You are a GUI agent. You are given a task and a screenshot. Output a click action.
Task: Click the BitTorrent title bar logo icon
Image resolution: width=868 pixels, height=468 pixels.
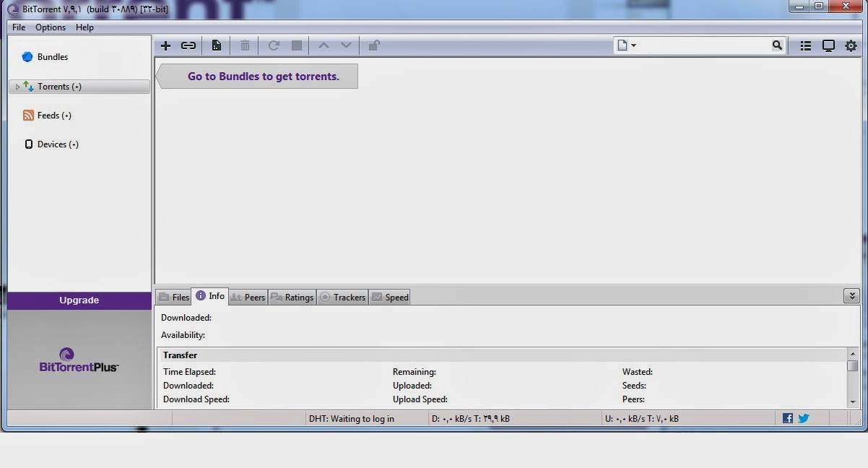[12, 9]
